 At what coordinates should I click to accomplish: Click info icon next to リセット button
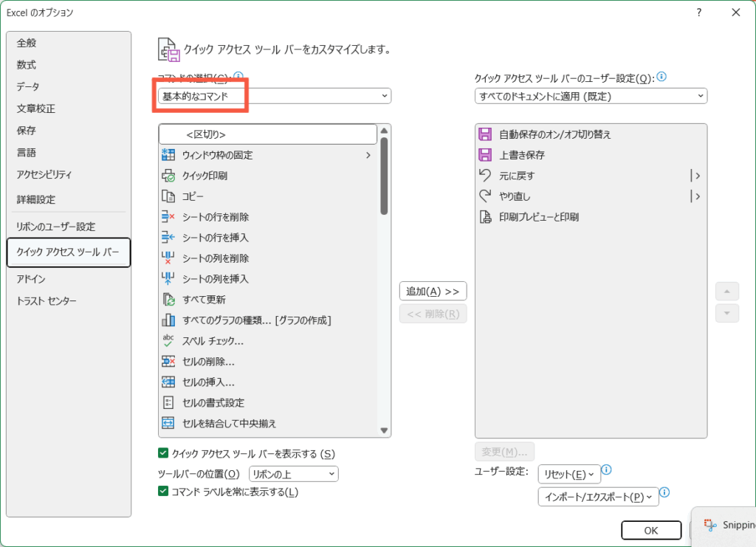tap(607, 469)
